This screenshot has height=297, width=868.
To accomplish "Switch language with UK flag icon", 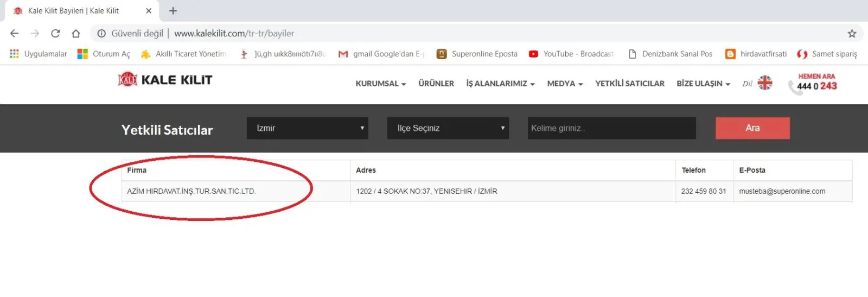I will click(765, 83).
